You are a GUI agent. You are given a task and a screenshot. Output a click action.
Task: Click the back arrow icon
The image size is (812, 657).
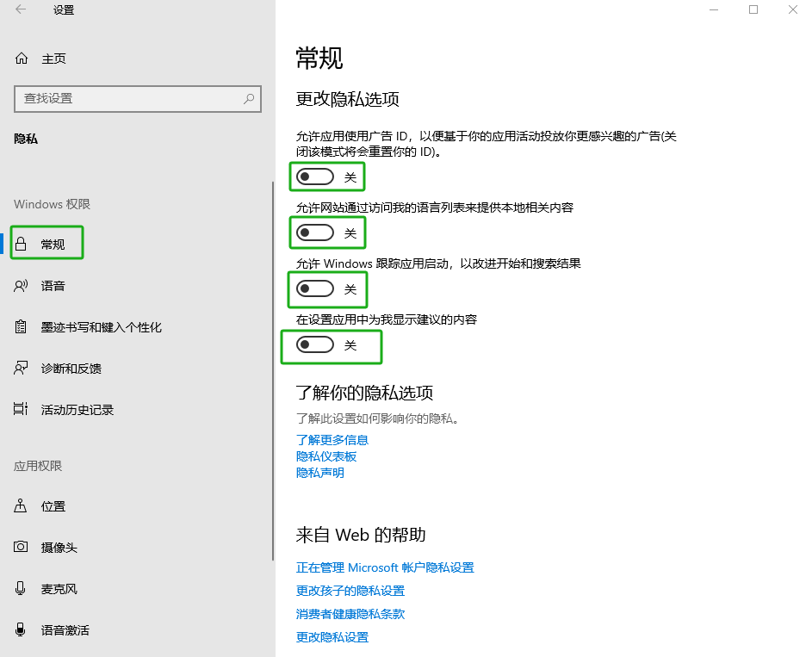coord(21,10)
